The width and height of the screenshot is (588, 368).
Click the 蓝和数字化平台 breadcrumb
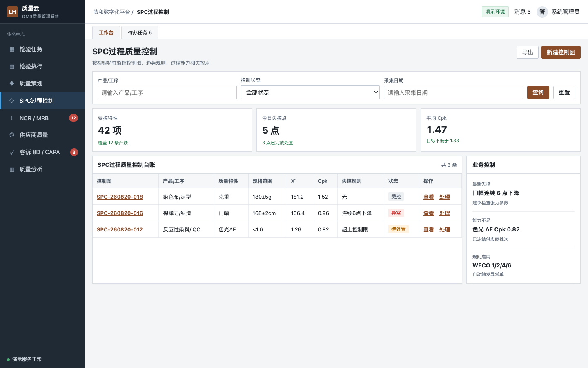coord(111,12)
